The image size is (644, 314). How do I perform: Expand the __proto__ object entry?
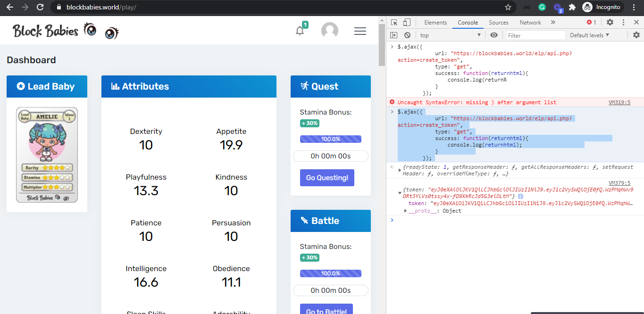point(406,211)
